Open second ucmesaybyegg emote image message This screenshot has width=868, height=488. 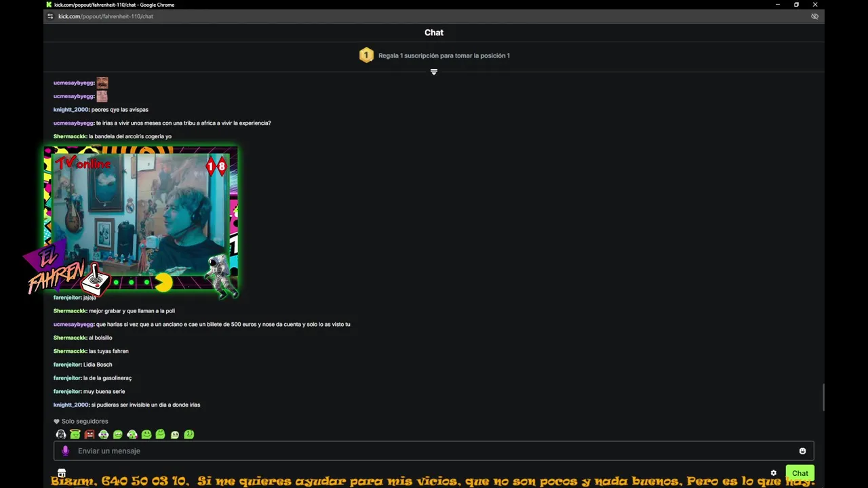102,96
